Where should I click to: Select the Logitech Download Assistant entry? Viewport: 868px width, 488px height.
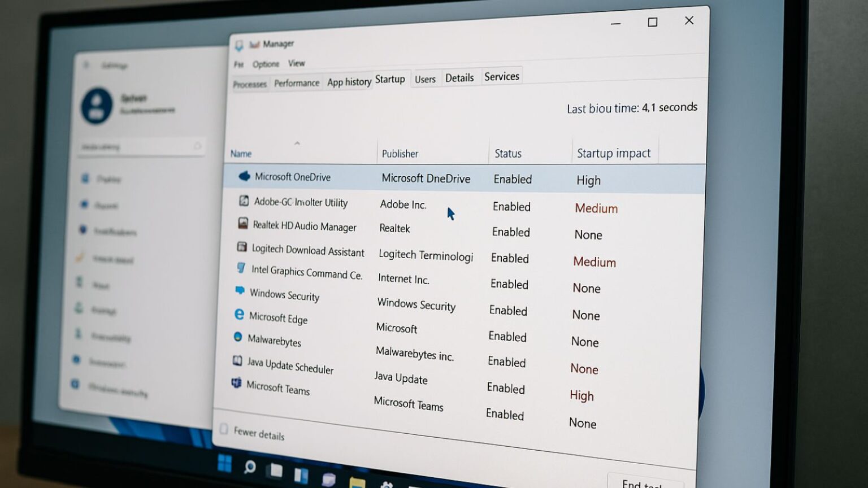(x=308, y=250)
